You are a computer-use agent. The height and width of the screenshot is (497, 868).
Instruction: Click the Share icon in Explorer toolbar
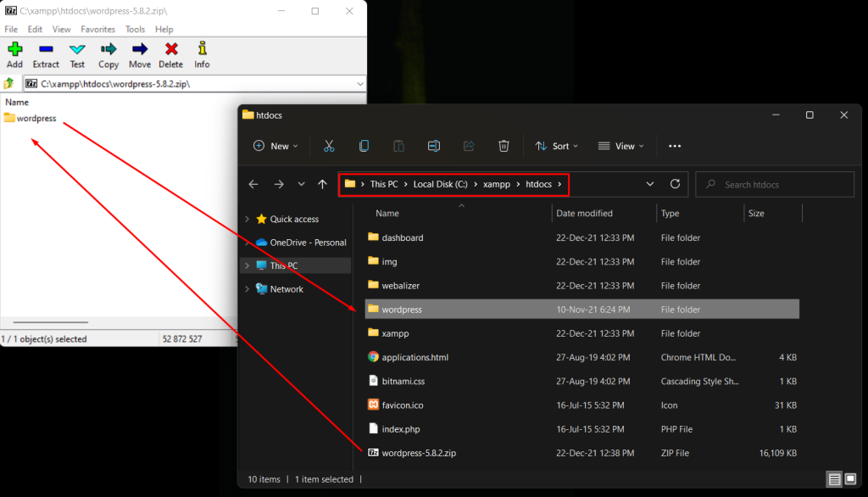point(469,146)
